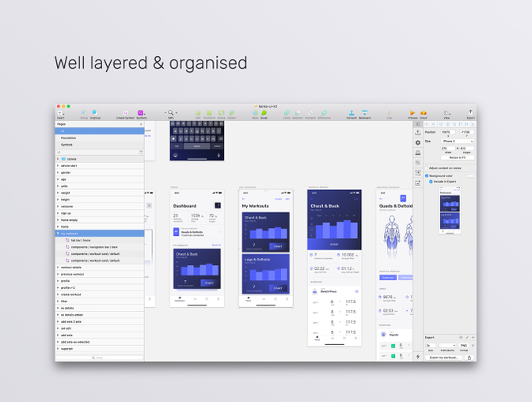Click the Edit toolbar icon
This screenshot has width=532, height=402.
[x=198, y=113]
